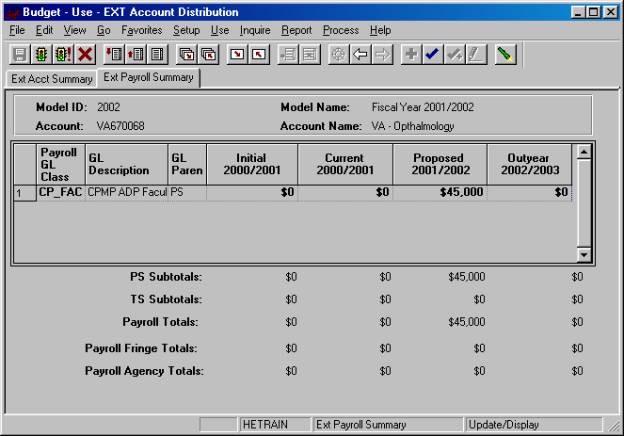624x436 pixels.
Task: Click the cascade windows toolbar icon
Action: point(186,54)
